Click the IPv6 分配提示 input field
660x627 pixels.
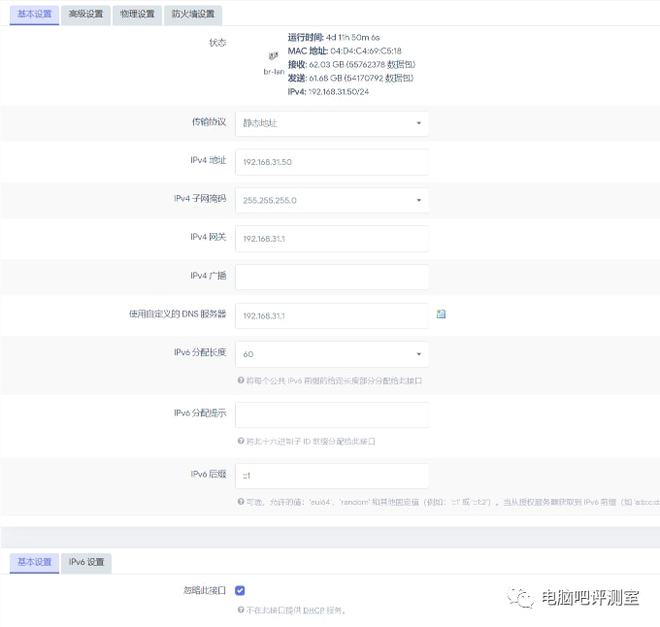tap(332, 415)
